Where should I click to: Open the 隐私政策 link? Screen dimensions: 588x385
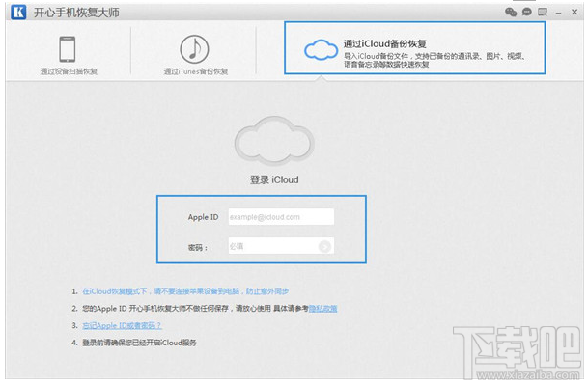point(322,309)
